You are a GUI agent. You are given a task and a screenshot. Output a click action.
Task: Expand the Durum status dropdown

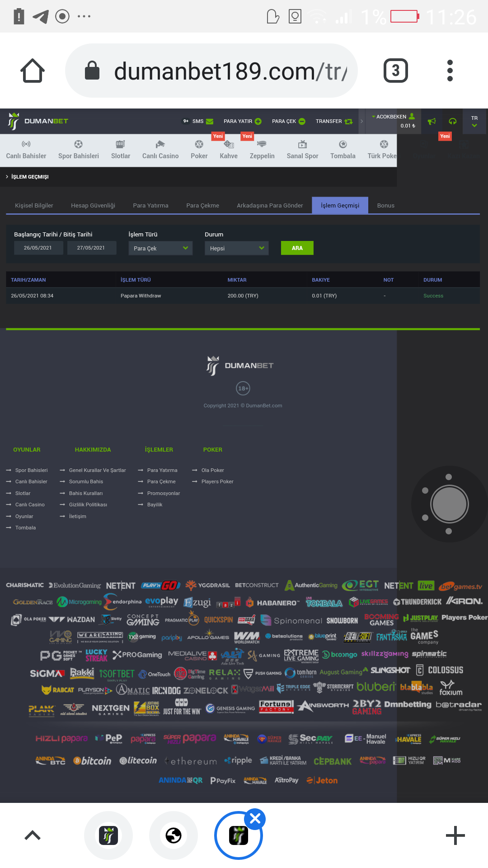coord(236,248)
